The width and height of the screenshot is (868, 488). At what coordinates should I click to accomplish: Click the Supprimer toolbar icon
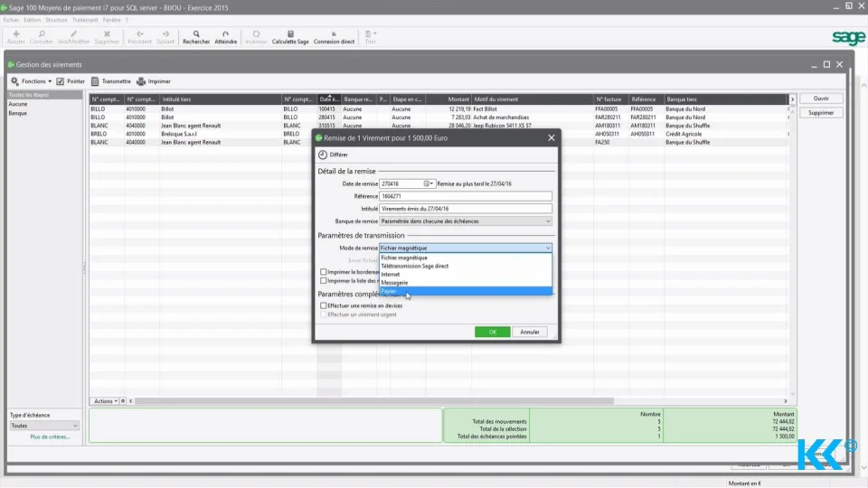[107, 37]
